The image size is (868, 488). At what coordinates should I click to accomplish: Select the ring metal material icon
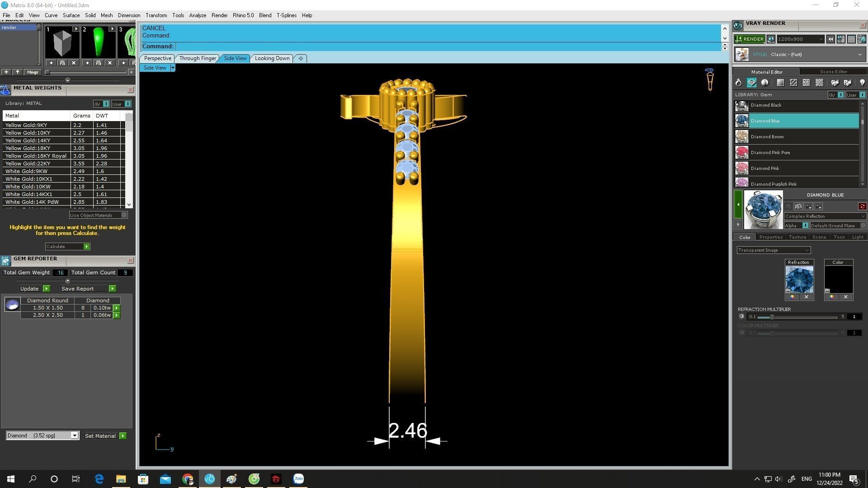pyautogui.click(x=738, y=83)
